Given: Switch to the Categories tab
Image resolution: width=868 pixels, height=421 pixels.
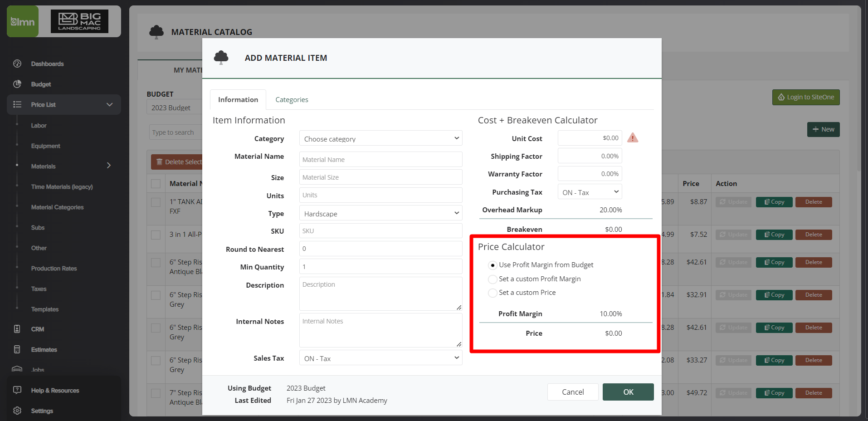Looking at the screenshot, I should [292, 99].
